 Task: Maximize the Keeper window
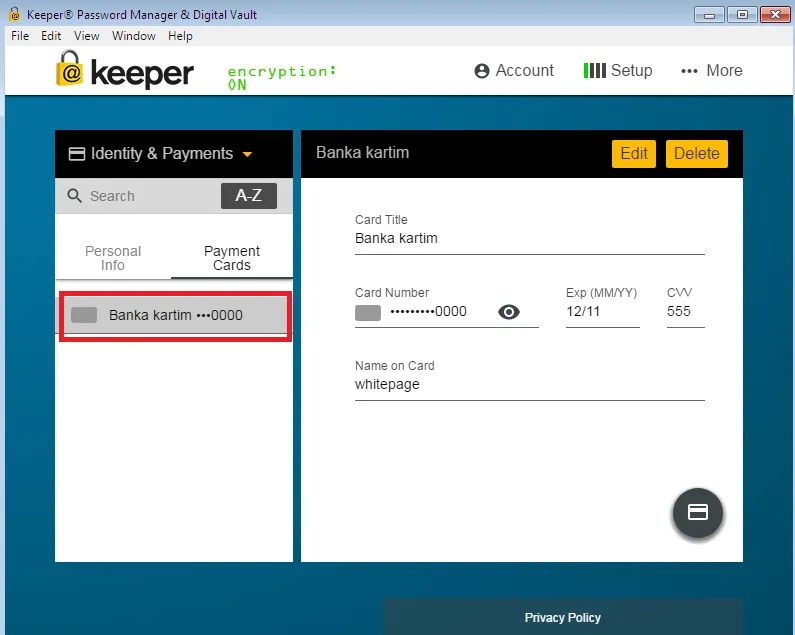pos(742,15)
